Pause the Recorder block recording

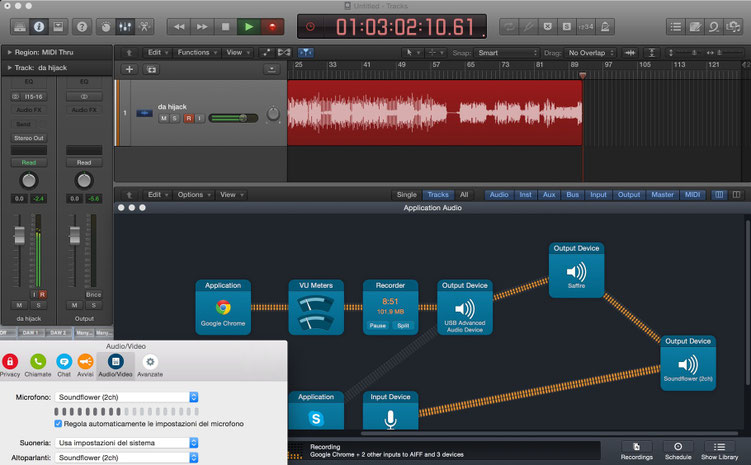tap(377, 326)
